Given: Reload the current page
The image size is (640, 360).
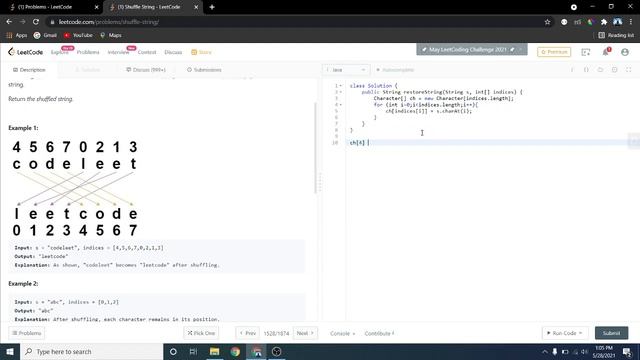Looking at the screenshot, I should 36,22.
